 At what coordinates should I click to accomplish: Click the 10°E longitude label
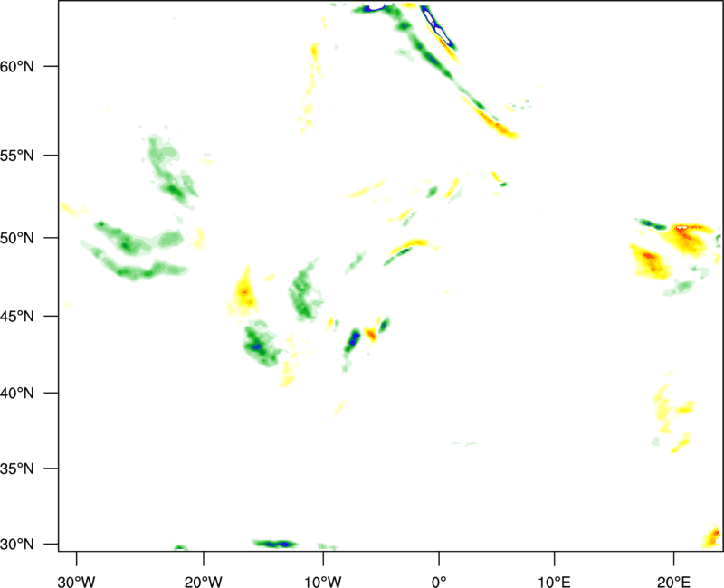554,582
